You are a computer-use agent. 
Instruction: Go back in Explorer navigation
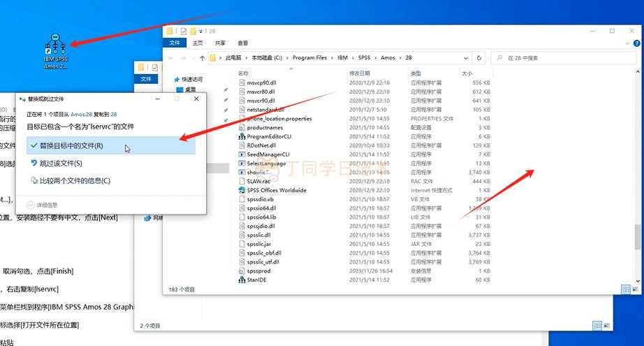[171, 58]
